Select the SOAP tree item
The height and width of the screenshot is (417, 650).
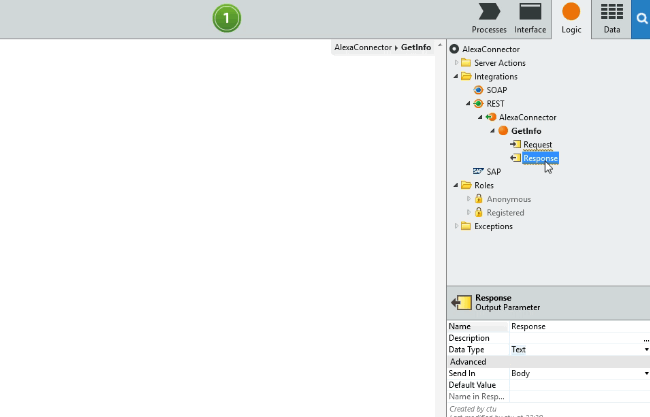coord(497,90)
